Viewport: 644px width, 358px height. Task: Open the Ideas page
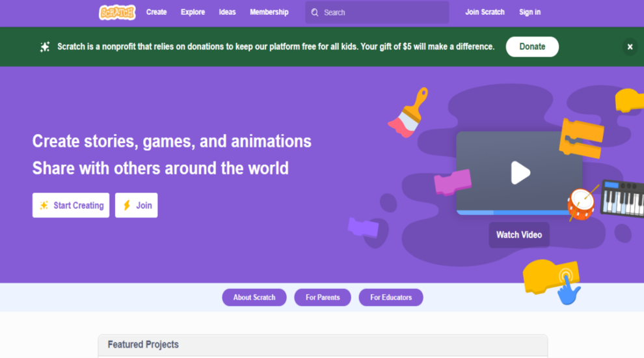(227, 12)
